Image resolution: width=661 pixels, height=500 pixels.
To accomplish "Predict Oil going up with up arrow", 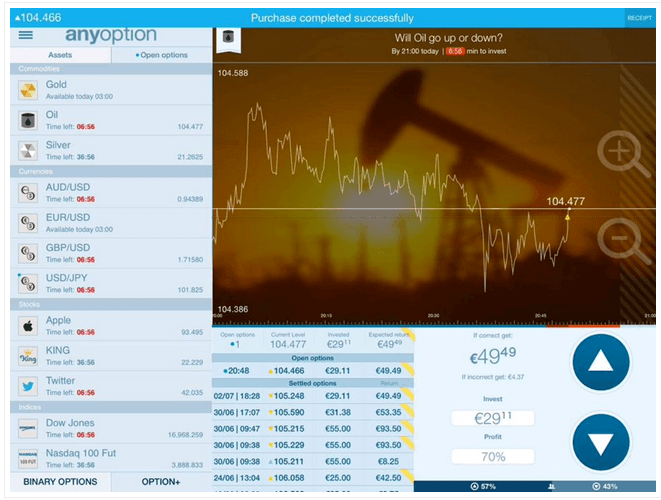I will [x=600, y=362].
